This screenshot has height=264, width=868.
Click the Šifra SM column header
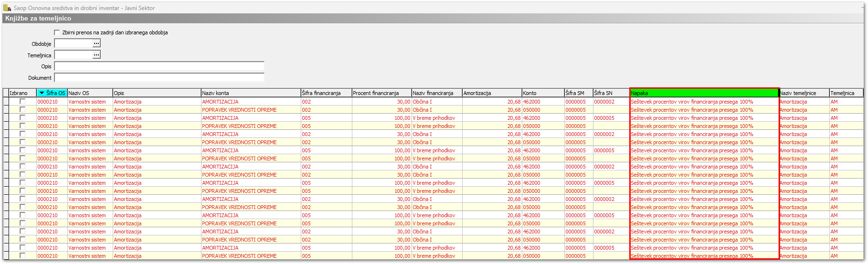(x=579, y=93)
